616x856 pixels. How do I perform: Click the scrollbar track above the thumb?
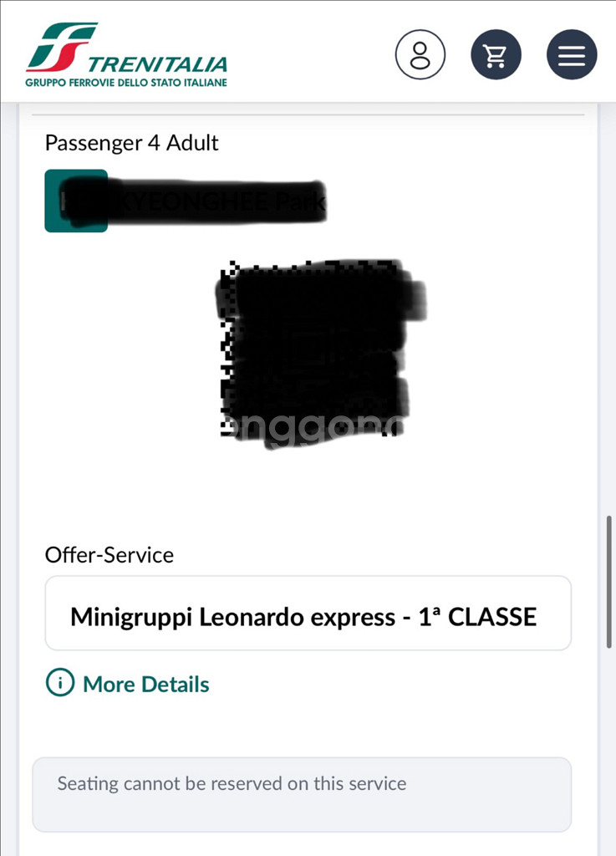[x=611, y=334]
